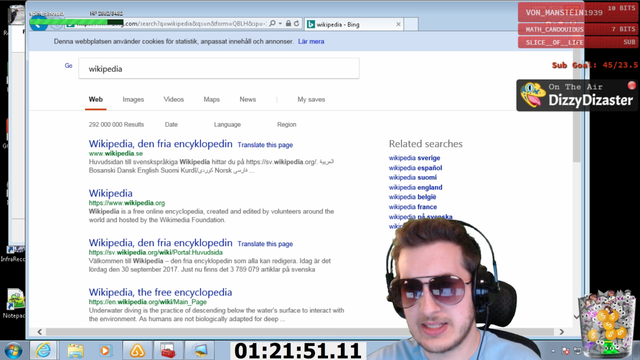Launch Windows Media Player from taskbar
This screenshot has height=360, width=640.
(105, 351)
